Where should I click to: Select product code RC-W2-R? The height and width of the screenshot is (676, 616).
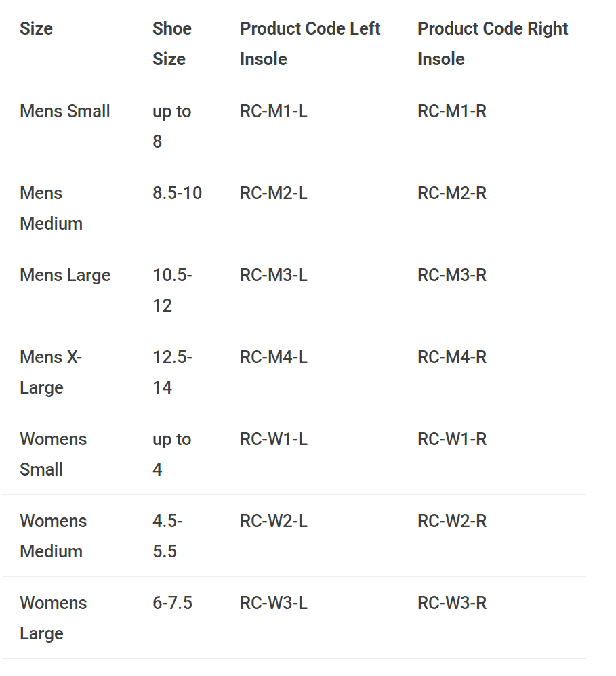point(452,521)
